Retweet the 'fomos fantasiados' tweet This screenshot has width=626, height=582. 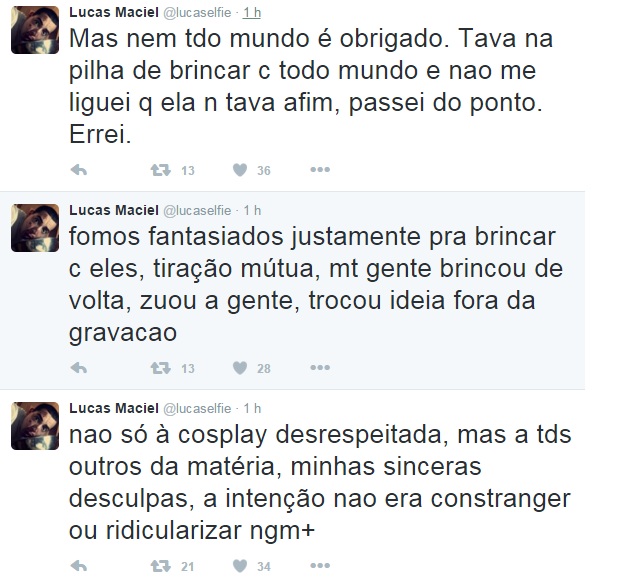160,368
